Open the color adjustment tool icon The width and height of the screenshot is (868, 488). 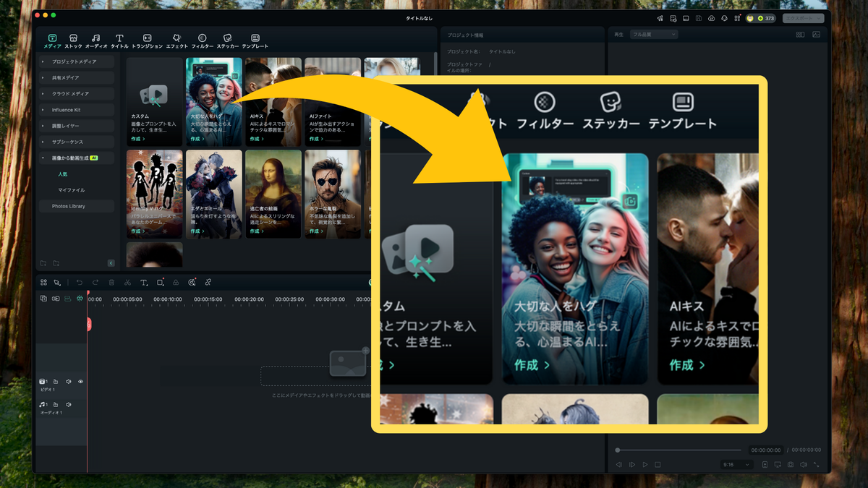coord(176,283)
